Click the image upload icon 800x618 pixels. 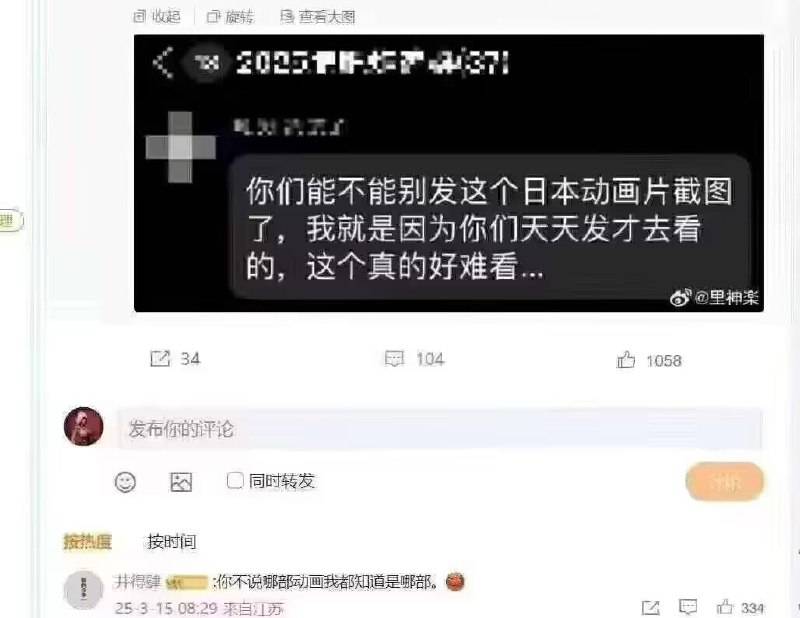[x=181, y=482]
